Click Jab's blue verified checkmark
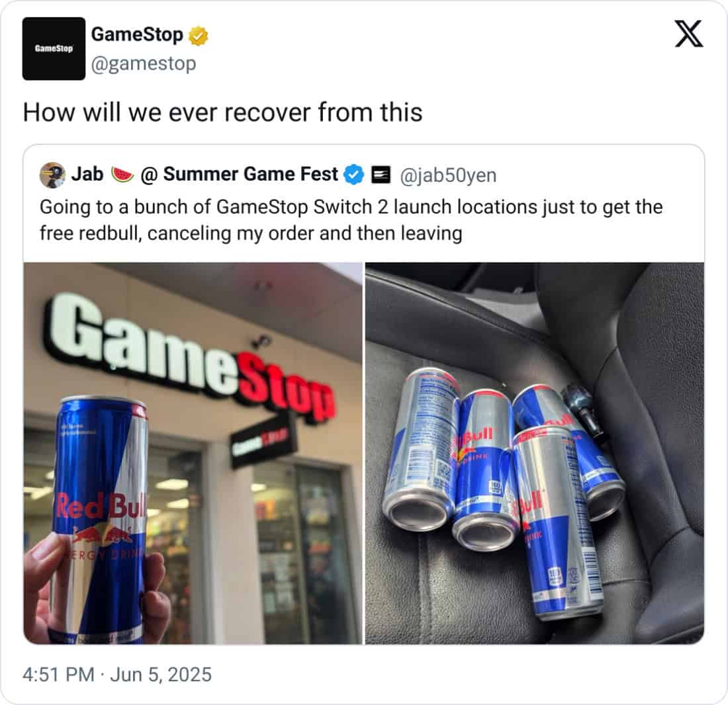 354,175
